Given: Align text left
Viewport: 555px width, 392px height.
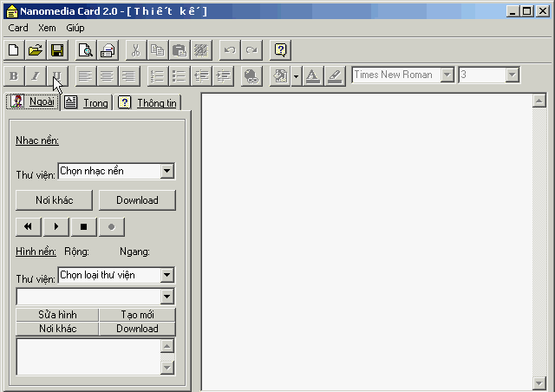Looking at the screenshot, I should (x=86, y=75).
